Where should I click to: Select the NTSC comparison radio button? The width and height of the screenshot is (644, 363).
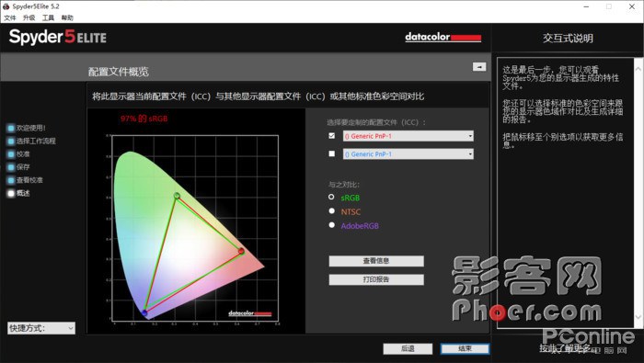tap(331, 210)
